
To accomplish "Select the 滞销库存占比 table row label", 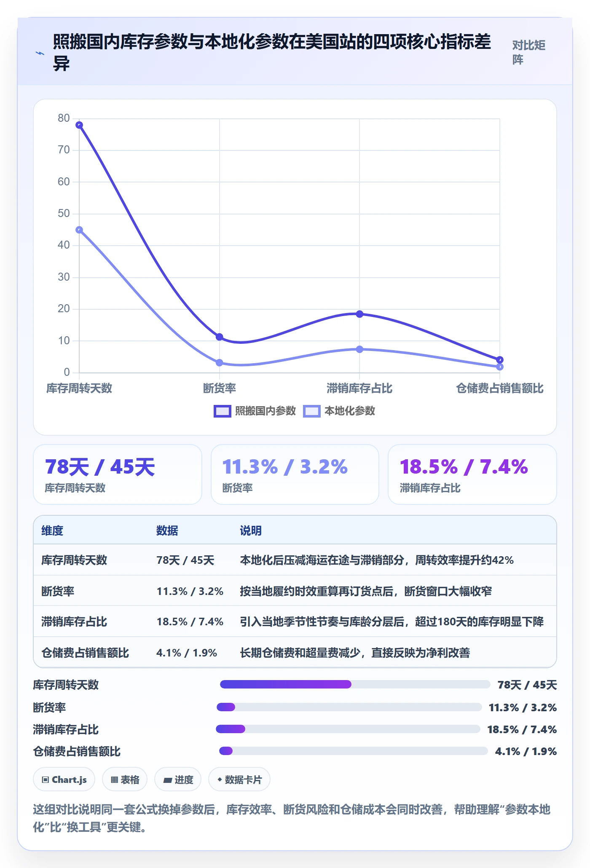I will tap(74, 622).
